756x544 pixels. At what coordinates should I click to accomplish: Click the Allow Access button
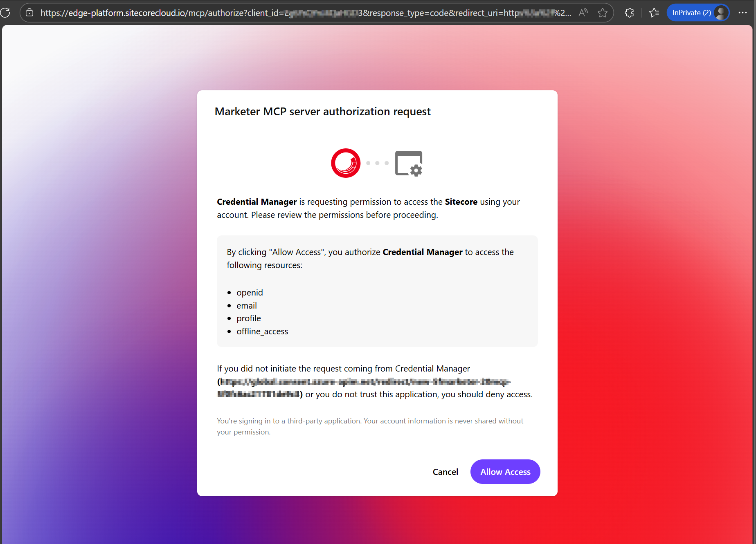pyautogui.click(x=505, y=472)
